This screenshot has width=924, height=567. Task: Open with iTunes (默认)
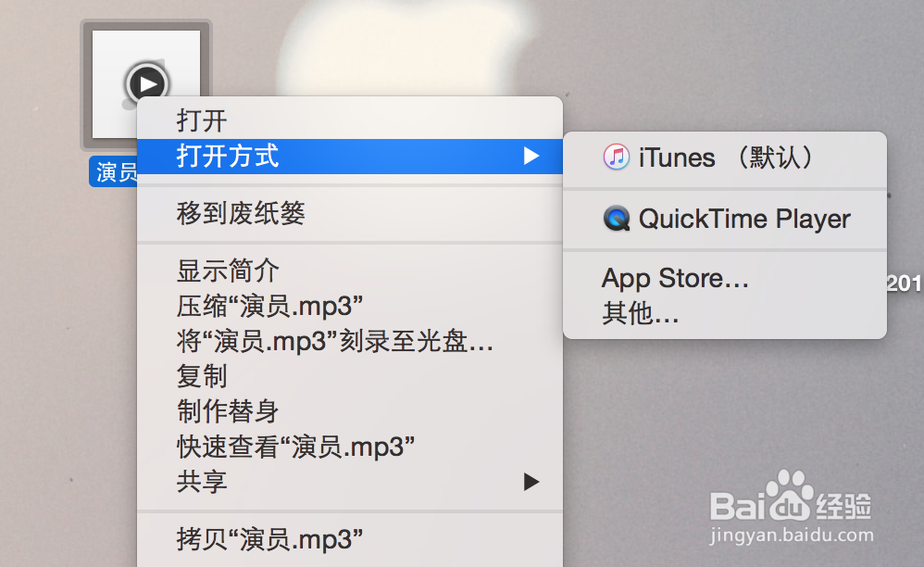pyautogui.click(x=725, y=157)
